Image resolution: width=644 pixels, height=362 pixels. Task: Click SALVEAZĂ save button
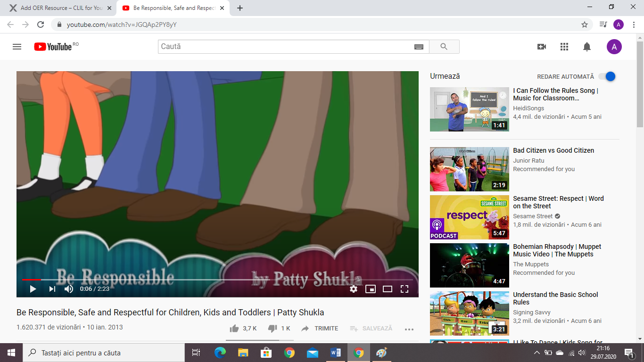pos(372,329)
